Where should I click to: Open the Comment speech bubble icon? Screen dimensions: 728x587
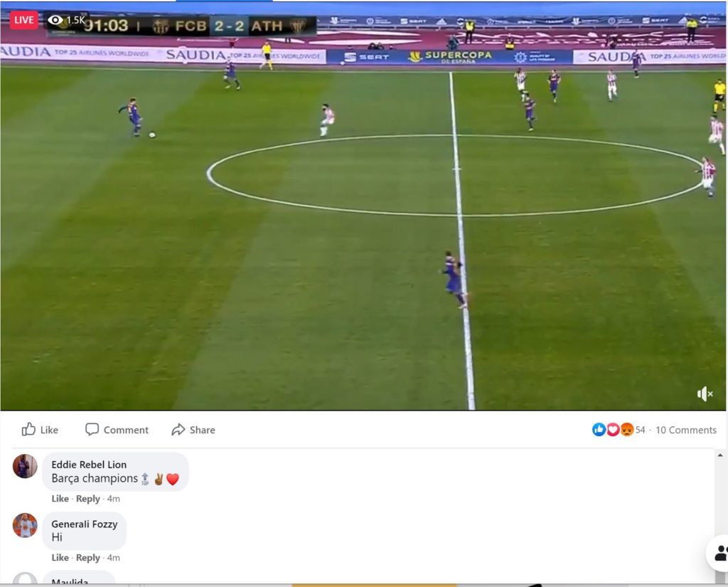[92, 429]
